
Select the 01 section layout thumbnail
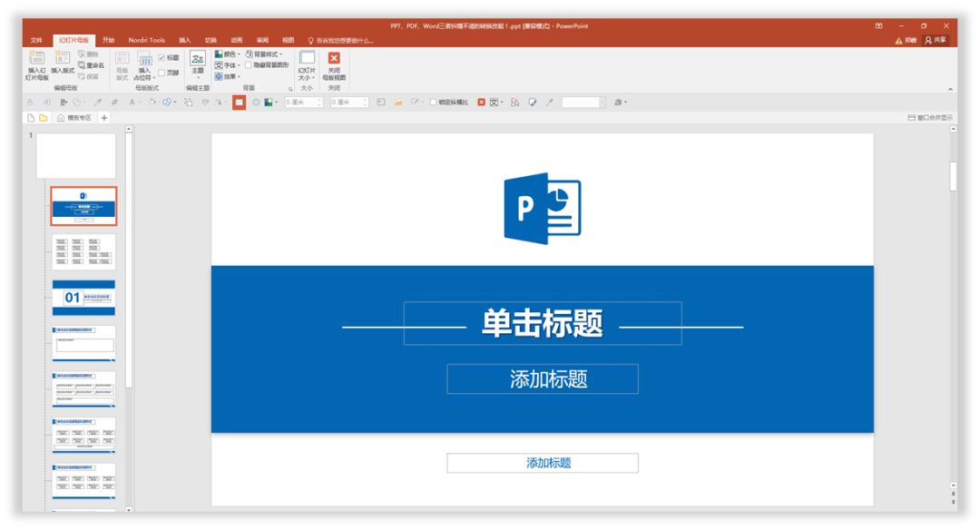click(x=83, y=298)
